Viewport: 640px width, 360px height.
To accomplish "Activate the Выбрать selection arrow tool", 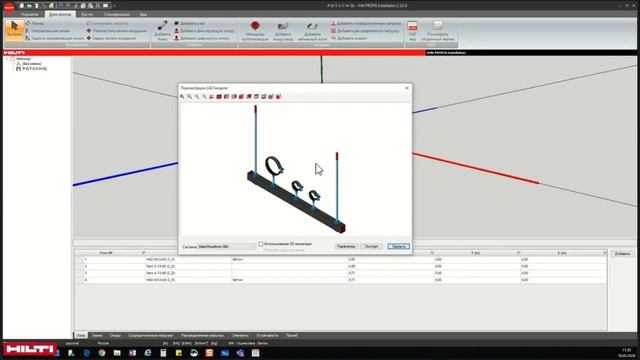I will [x=14, y=30].
